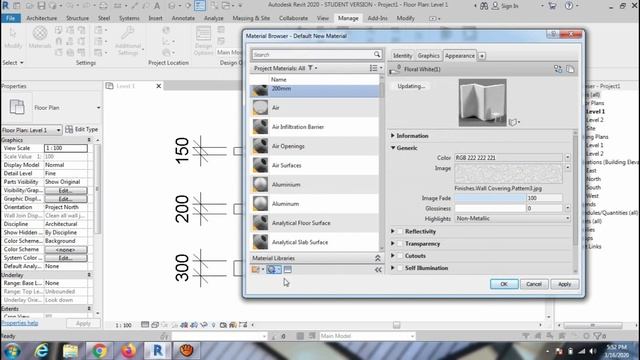Click Apply in the Material Browser
This screenshot has width=640, height=360.
tap(564, 284)
